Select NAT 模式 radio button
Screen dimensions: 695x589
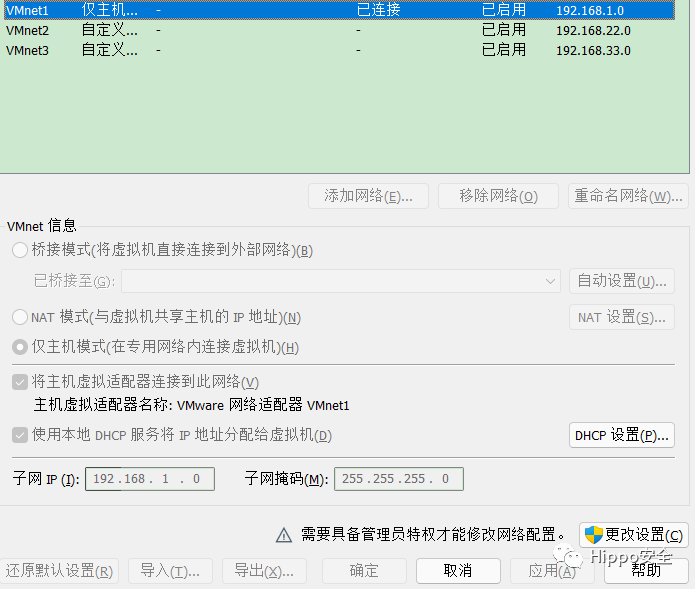point(20,317)
